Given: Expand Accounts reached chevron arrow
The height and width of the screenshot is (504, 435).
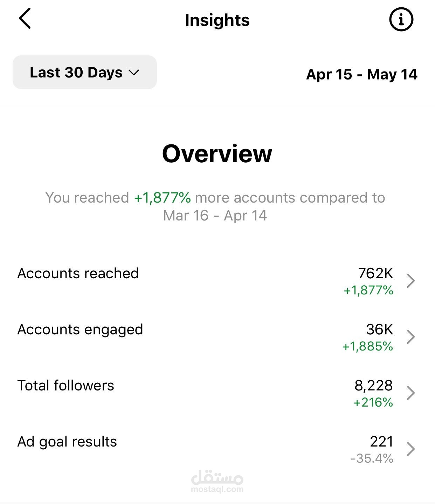Looking at the screenshot, I should click(410, 280).
